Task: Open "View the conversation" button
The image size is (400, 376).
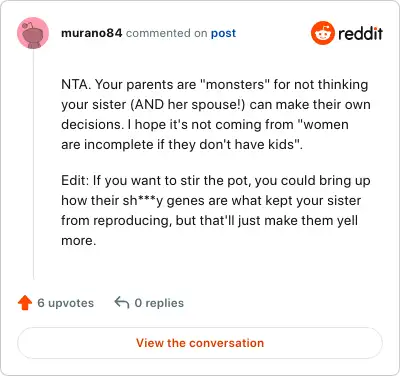Action: (200, 343)
